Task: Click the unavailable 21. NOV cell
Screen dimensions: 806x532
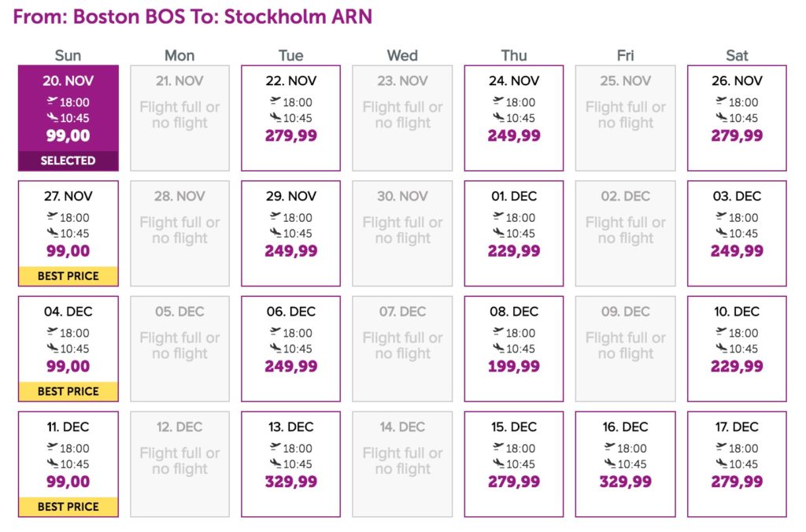Action: click(179, 117)
